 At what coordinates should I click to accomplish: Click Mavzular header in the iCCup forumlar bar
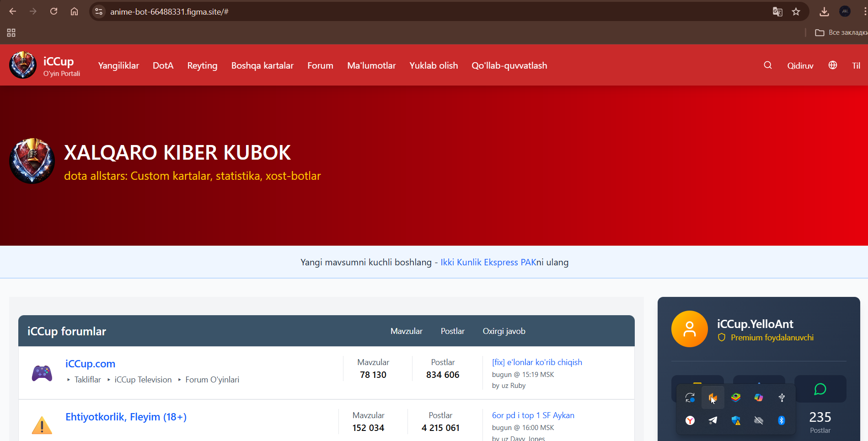pyautogui.click(x=407, y=331)
